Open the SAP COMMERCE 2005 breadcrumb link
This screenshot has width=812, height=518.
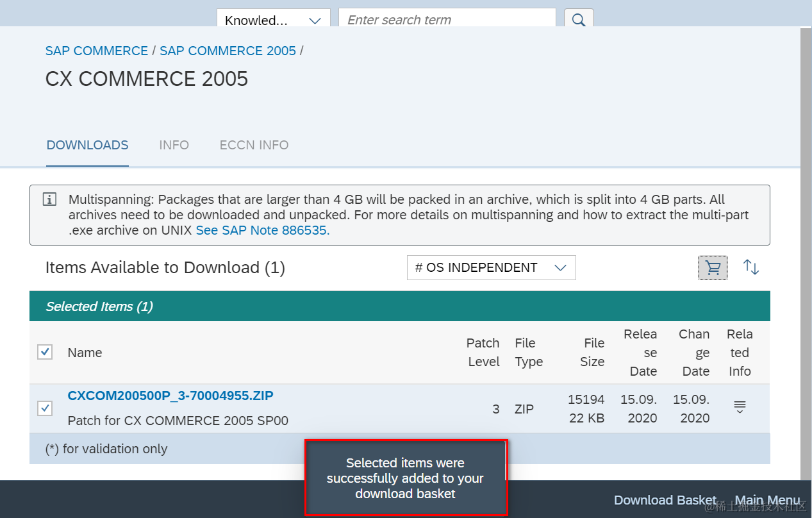coord(228,51)
